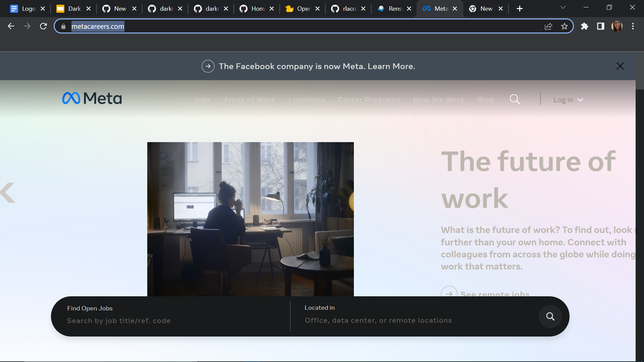This screenshot has height=362, width=644.
Task: Click the See remote jobs link
Action: (495, 294)
